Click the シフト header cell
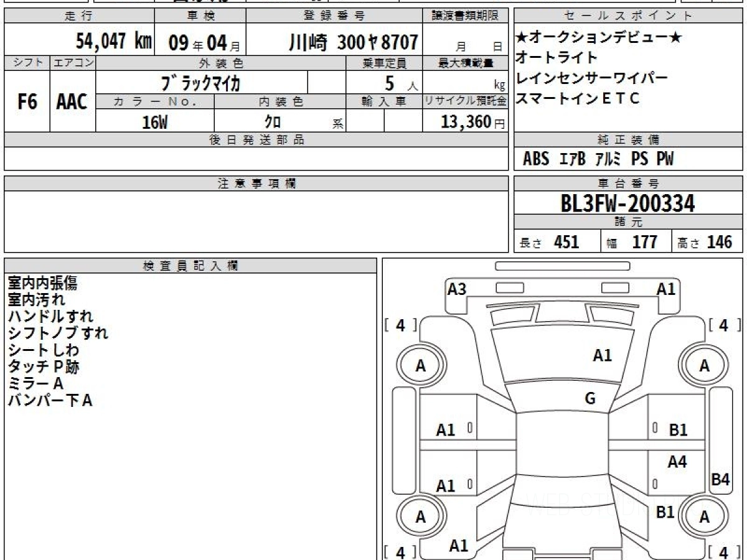Viewport: 747px width, 560px height. coord(27,63)
